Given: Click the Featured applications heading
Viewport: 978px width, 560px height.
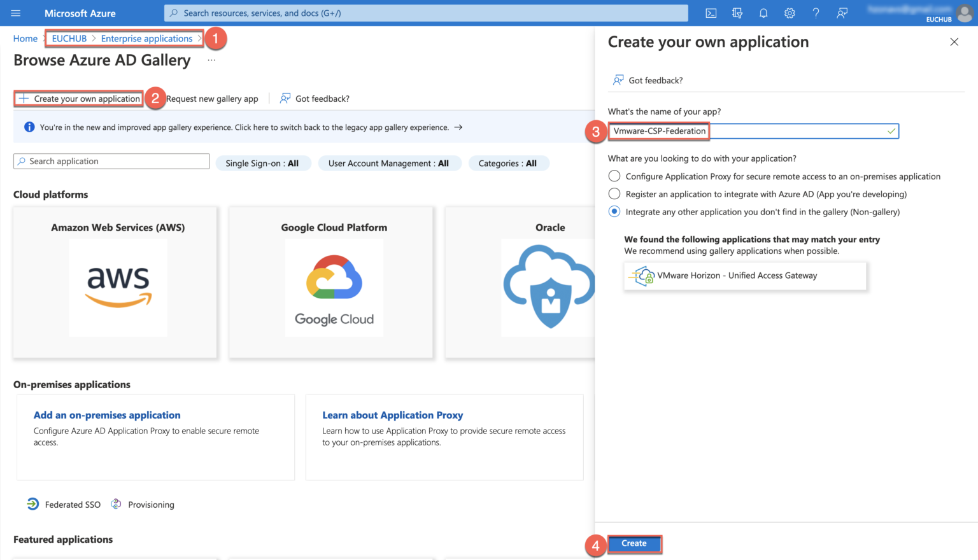Looking at the screenshot, I should coord(63,540).
